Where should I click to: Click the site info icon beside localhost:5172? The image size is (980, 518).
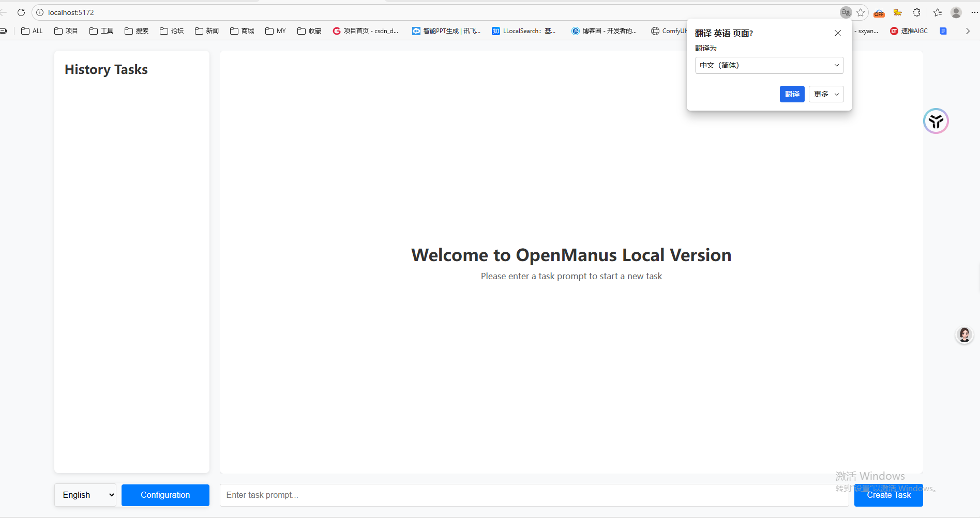coord(40,12)
